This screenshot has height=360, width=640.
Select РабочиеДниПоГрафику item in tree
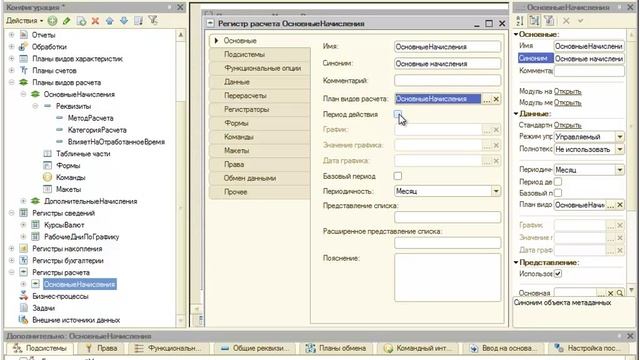tap(82, 237)
